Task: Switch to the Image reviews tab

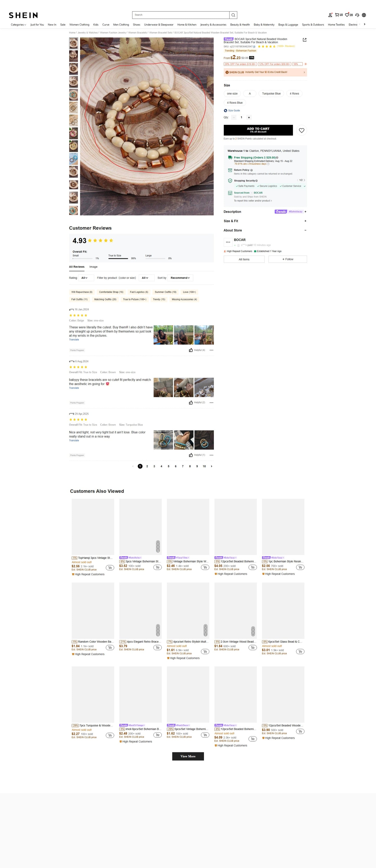Action: [93, 267]
